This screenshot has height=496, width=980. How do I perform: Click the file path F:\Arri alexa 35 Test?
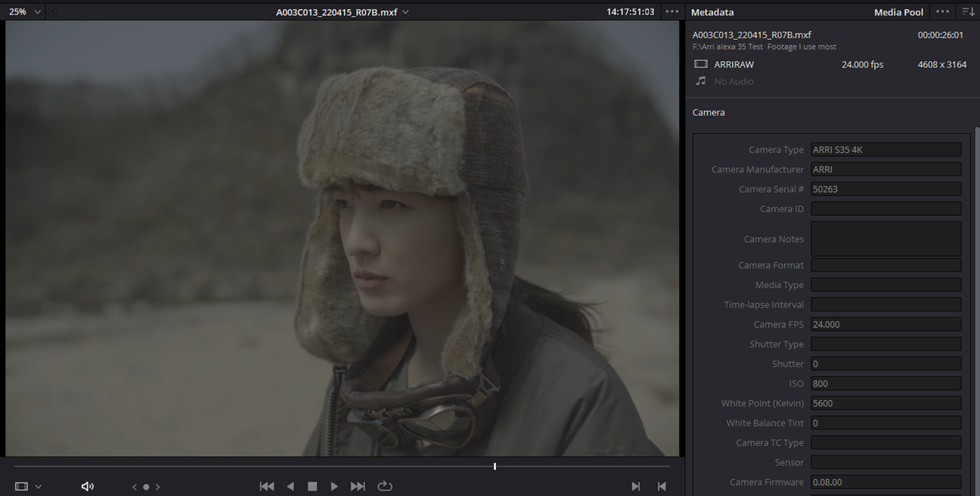coord(728,47)
